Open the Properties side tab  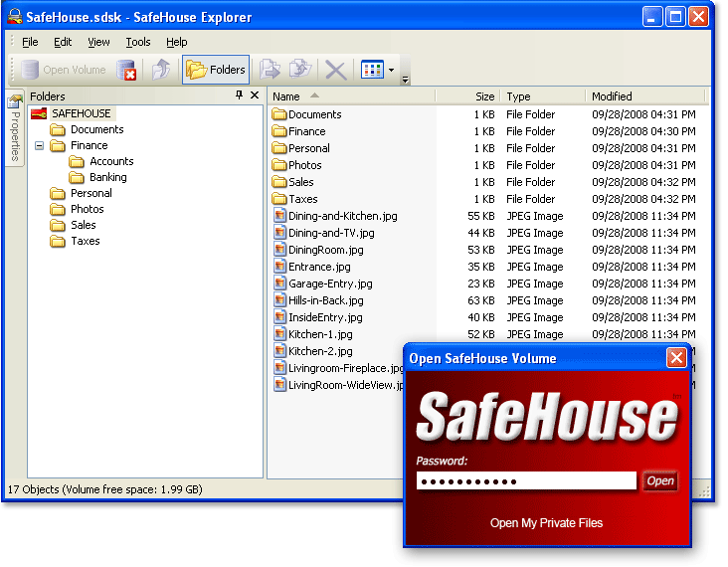click(15, 127)
